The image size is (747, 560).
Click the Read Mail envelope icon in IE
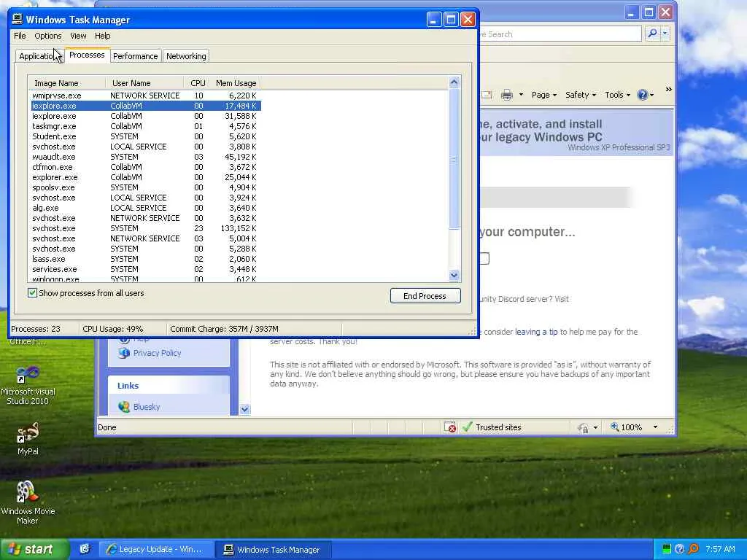point(487,95)
